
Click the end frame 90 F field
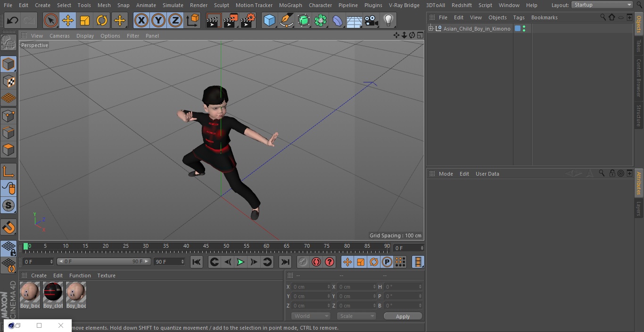tap(169, 261)
